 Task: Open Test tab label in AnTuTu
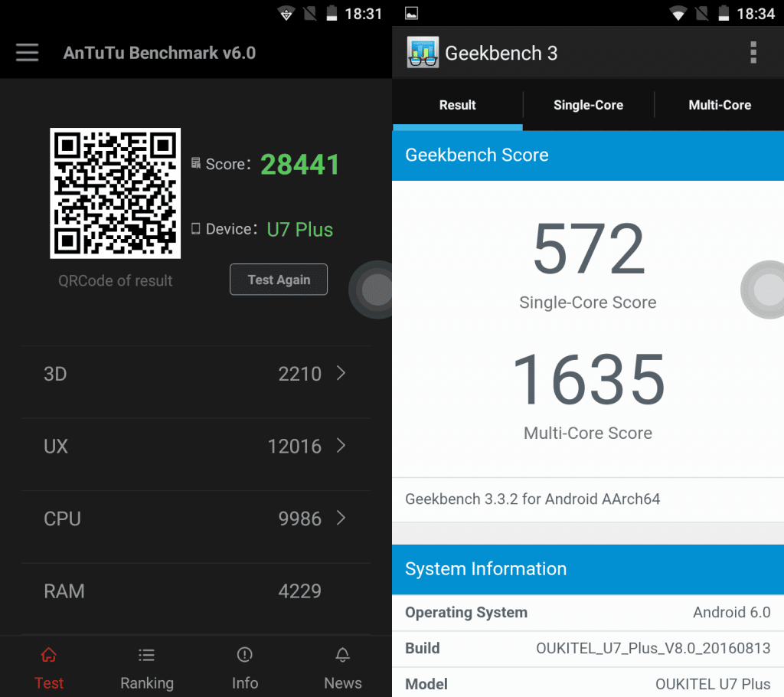[49, 683]
